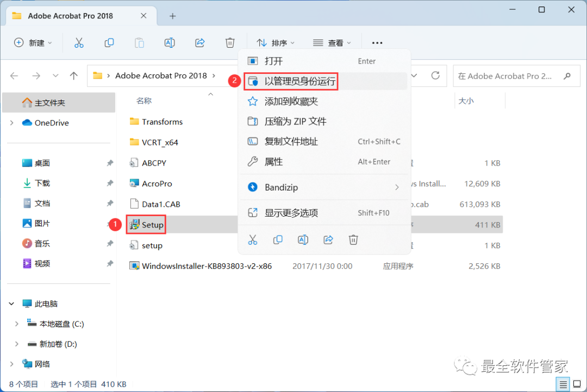Click the search magnifier icon
The width and height of the screenshot is (587, 392).
567,76
